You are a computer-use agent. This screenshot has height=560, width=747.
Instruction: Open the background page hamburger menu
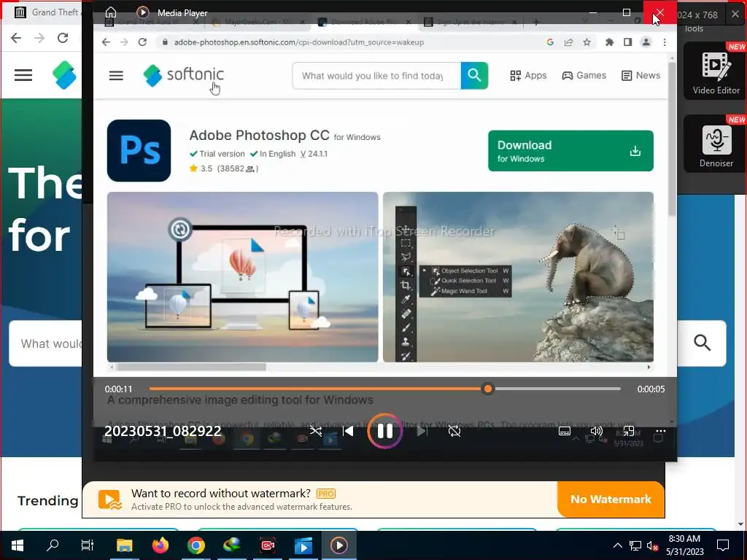click(x=23, y=75)
